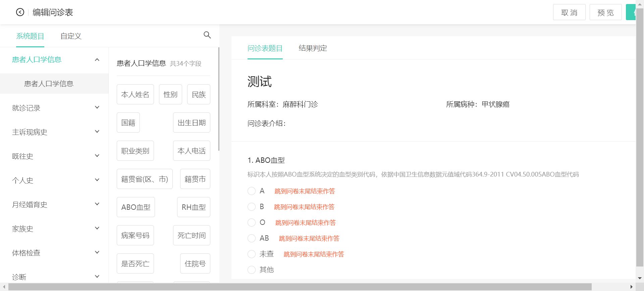
Task: Switch to the 自定义 tab
Action: (x=71, y=36)
